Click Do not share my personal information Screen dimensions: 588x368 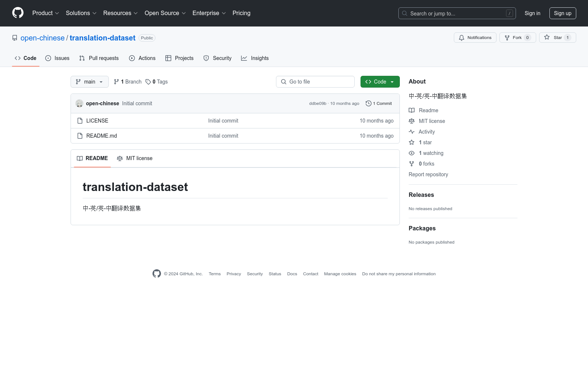click(399, 274)
